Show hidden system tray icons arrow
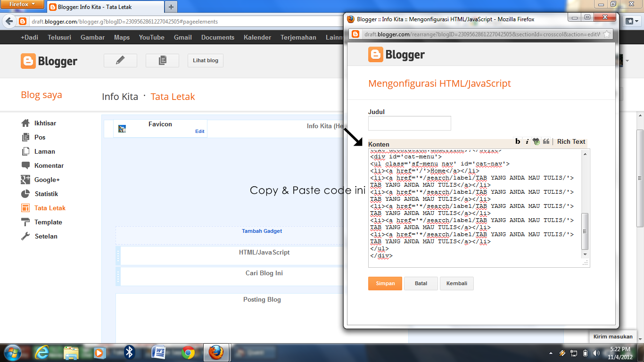The image size is (644, 362). pyautogui.click(x=551, y=353)
